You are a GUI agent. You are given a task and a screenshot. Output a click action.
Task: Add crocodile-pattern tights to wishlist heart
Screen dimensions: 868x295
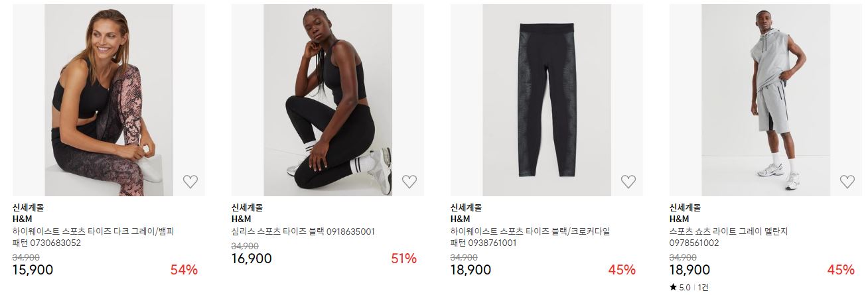pos(628,182)
